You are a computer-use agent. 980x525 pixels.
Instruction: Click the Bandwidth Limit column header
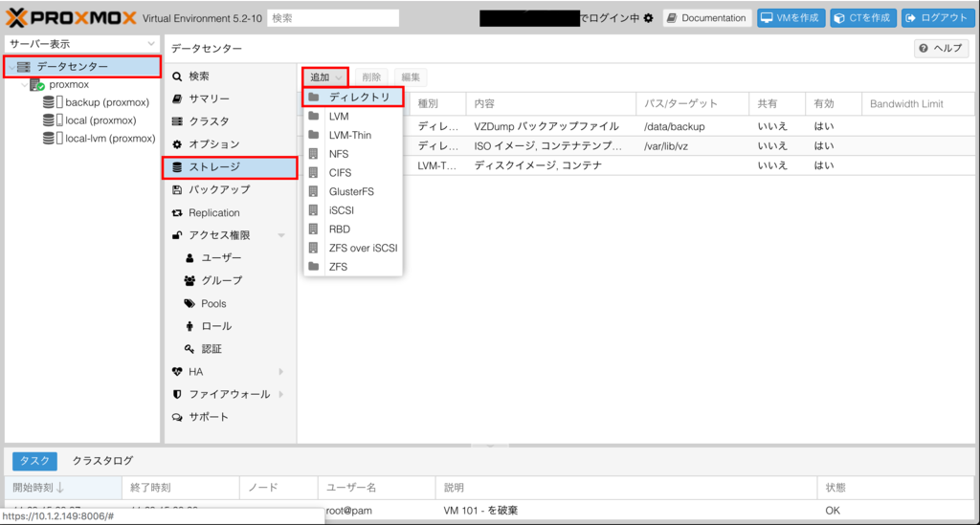pos(918,103)
